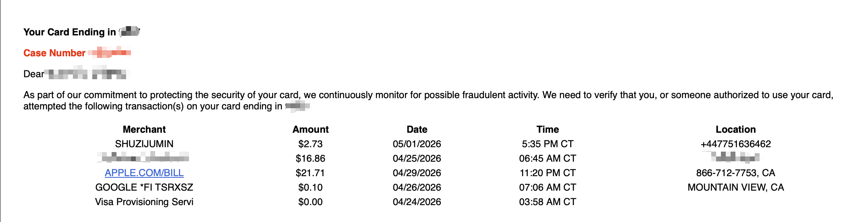Click the +447751636462 location number

[x=736, y=144]
